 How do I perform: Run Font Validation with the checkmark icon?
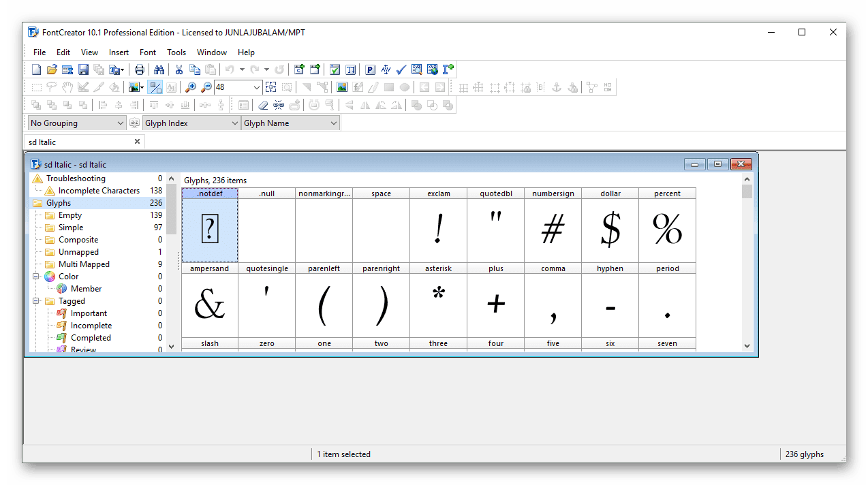(401, 69)
